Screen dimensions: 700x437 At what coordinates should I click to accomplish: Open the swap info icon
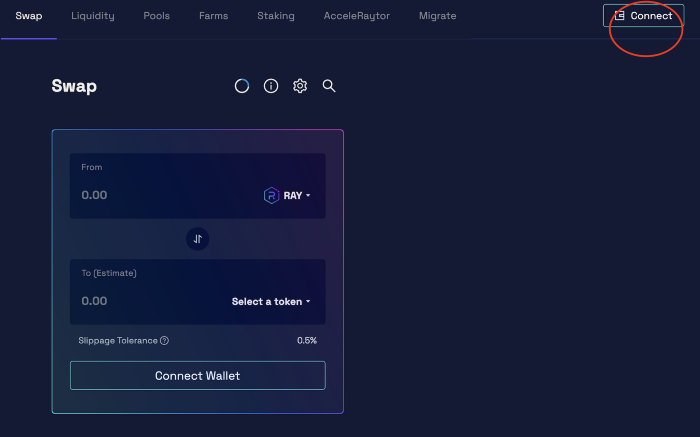tap(271, 86)
